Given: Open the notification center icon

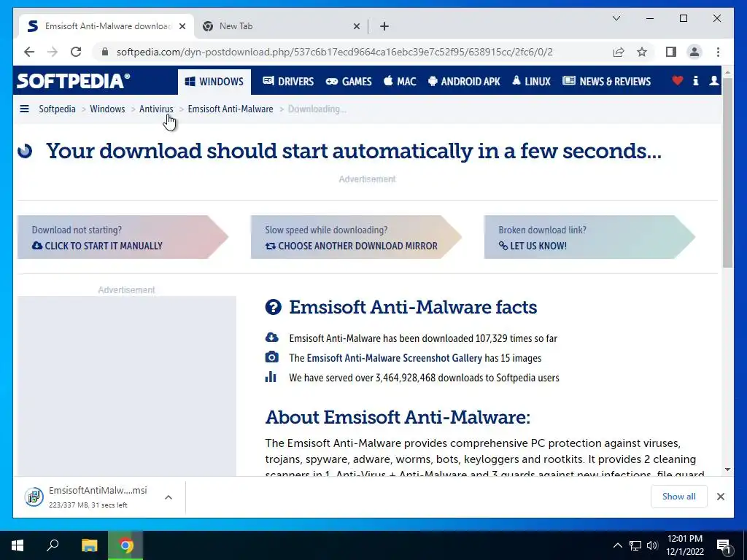Looking at the screenshot, I should pos(724,546).
